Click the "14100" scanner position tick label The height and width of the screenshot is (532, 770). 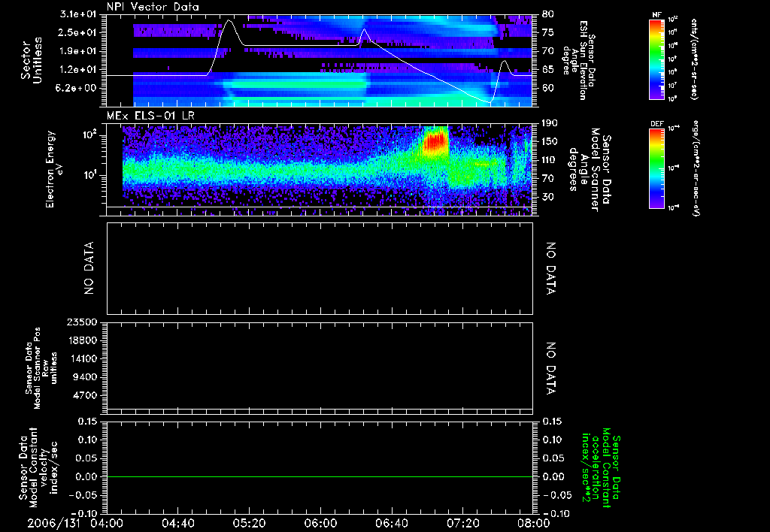[x=83, y=358]
